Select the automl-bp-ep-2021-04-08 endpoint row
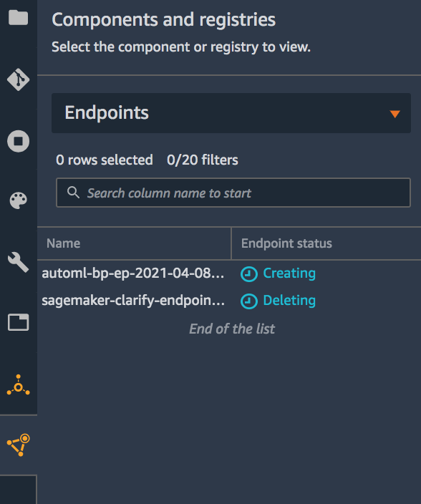Image resolution: width=421 pixels, height=504 pixels. click(x=229, y=273)
